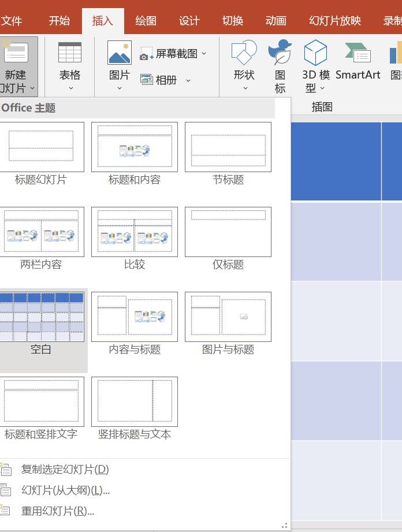Click the 插图 group label
Viewport: 402px width, 532px height.
tap(322, 107)
